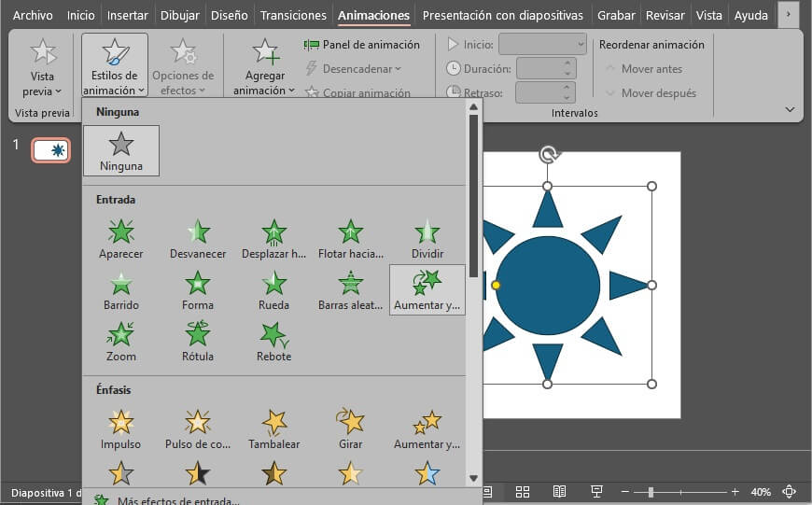Select the Aparecer entrance animation
812x505 pixels.
tap(121, 239)
